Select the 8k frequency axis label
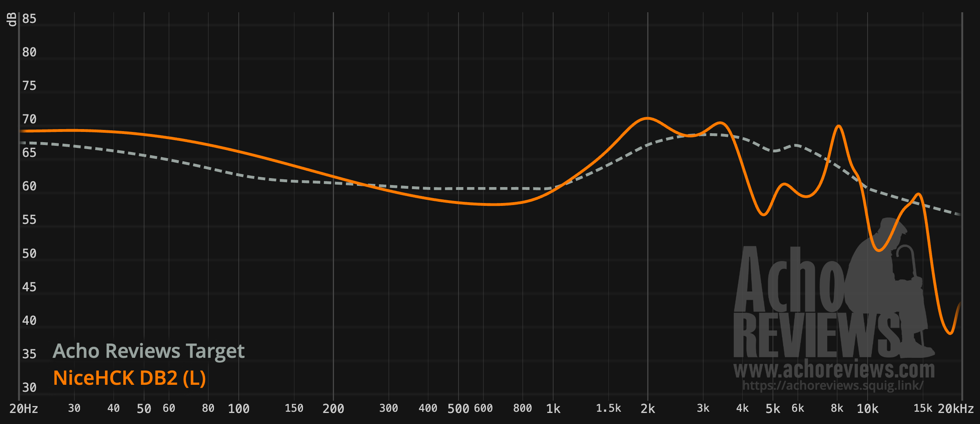980x424 pixels. tap(837, 408)
